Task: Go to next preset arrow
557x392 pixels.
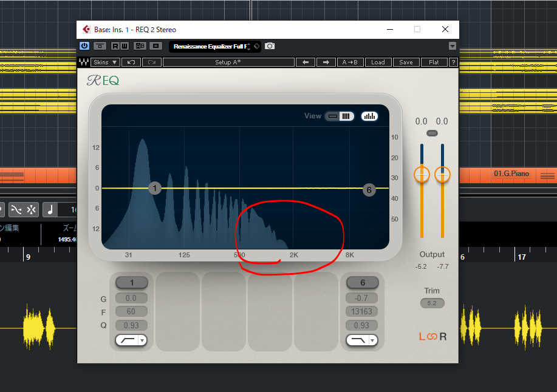Action: click(x=326, y=62)
